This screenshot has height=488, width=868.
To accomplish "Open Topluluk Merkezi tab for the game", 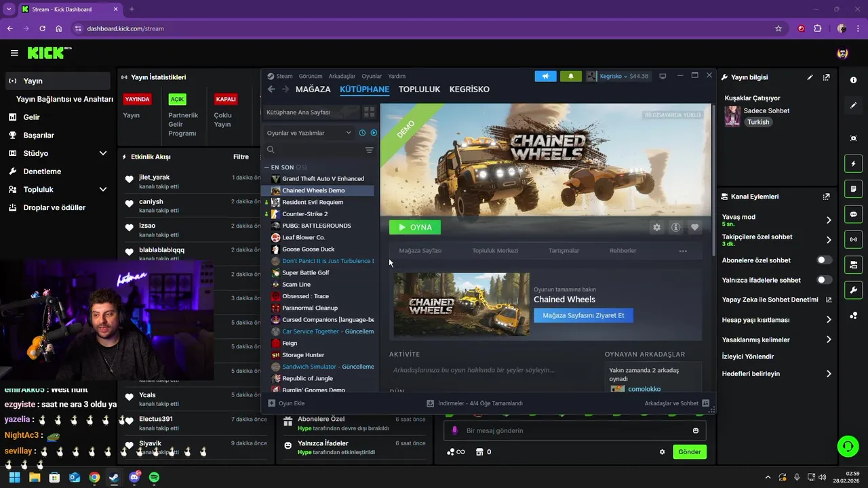I will pyautogui.click(x=495, y=251).
